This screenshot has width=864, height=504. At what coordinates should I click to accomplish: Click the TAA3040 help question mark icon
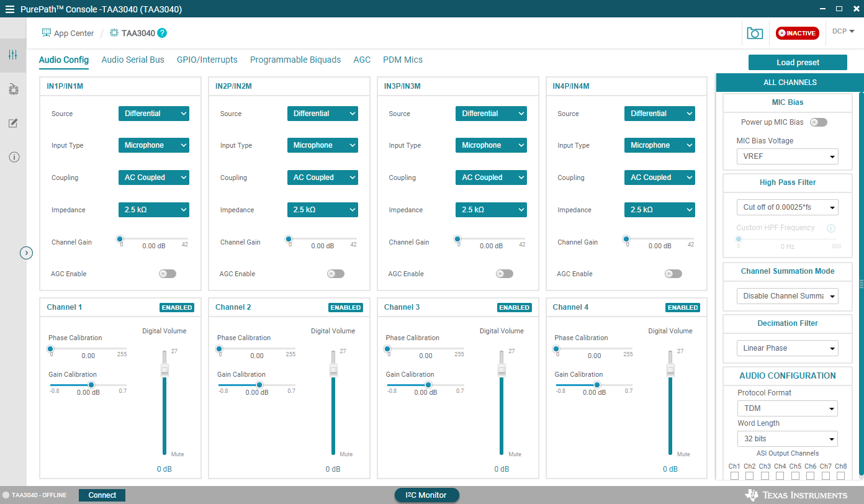tap(162, 33)
